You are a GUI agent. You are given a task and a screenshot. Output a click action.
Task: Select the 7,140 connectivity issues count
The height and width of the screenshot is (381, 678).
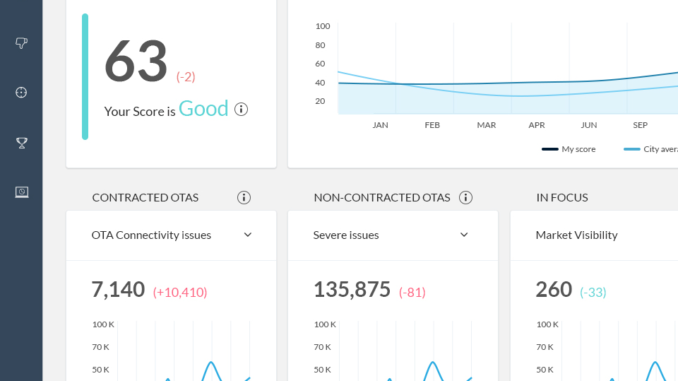[118, 289]
